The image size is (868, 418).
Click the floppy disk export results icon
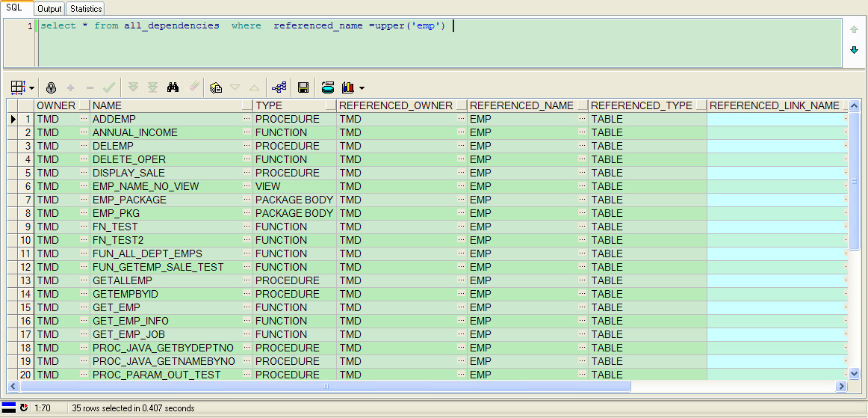pyautogui.click(x=303, y=87)
